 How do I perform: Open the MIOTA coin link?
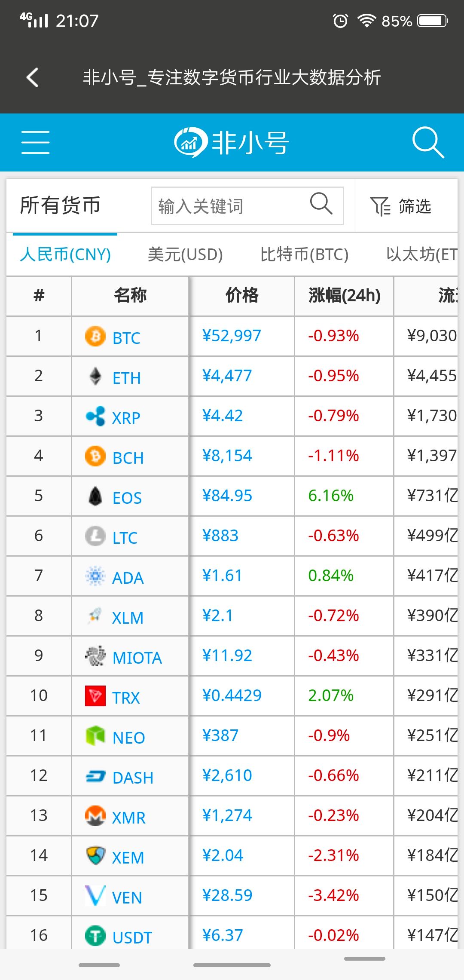click(137, 658)
